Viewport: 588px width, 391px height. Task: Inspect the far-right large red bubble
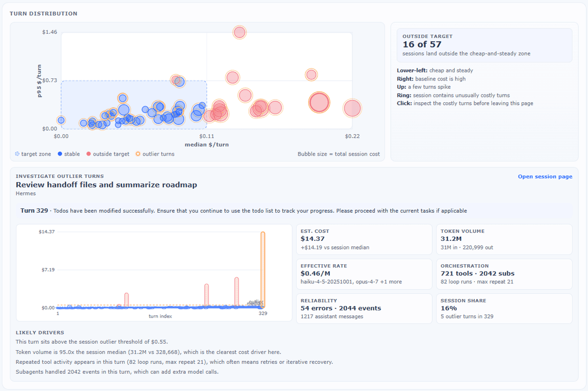pyautogui.click(x=352, y=109)
